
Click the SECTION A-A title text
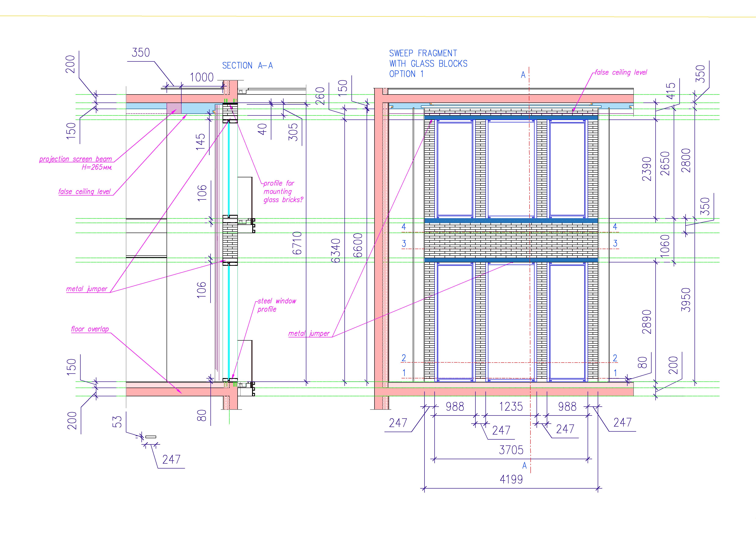[x=247, y=65]
